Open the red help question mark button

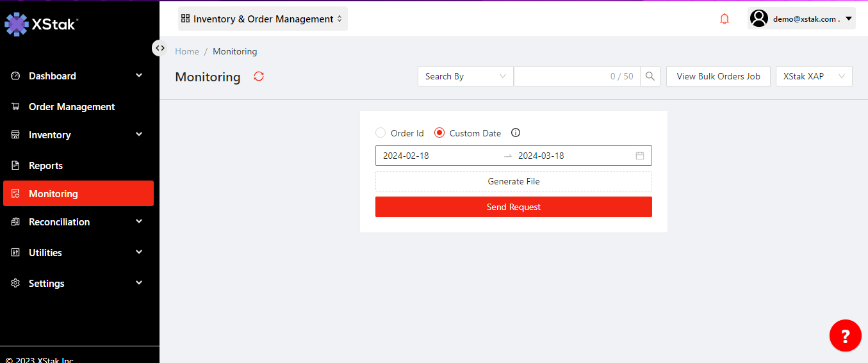pos(845,335)
